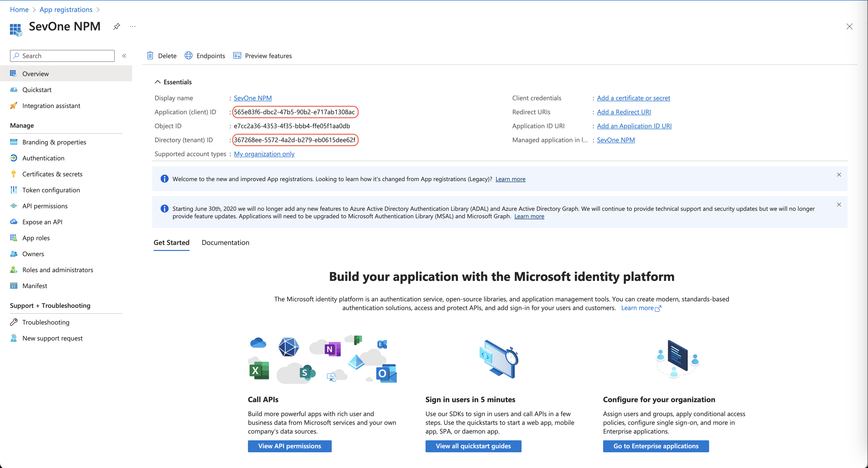Click Add a certificate or secret

(x=634, y=98)
